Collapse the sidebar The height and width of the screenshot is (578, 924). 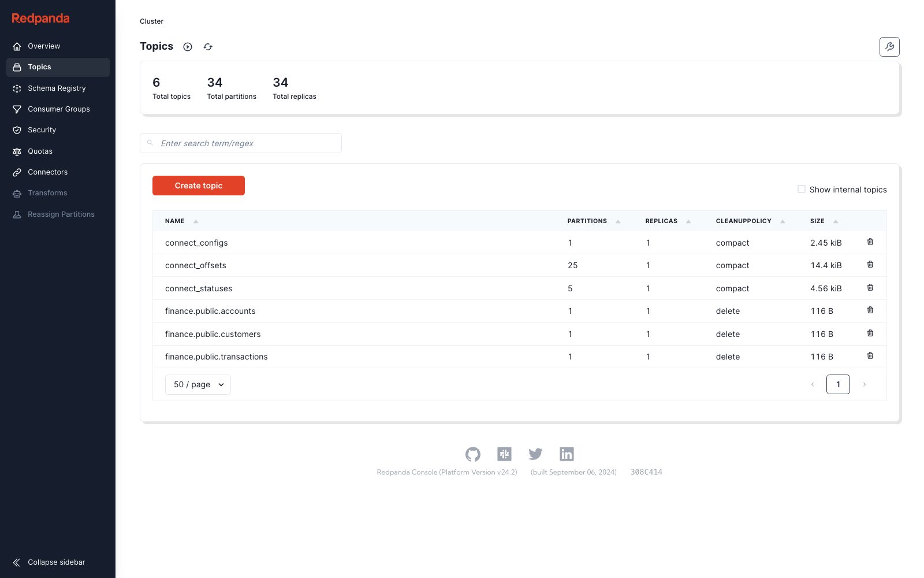(49, 562)
